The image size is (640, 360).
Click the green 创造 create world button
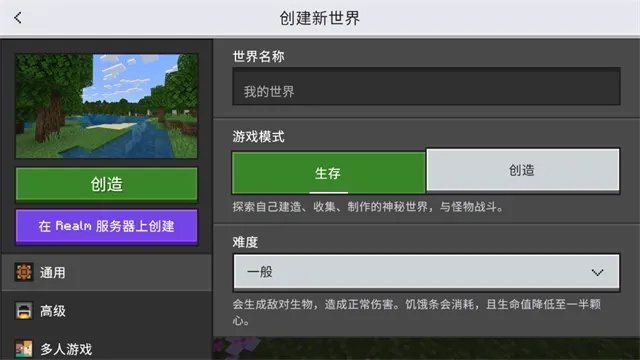107,184
